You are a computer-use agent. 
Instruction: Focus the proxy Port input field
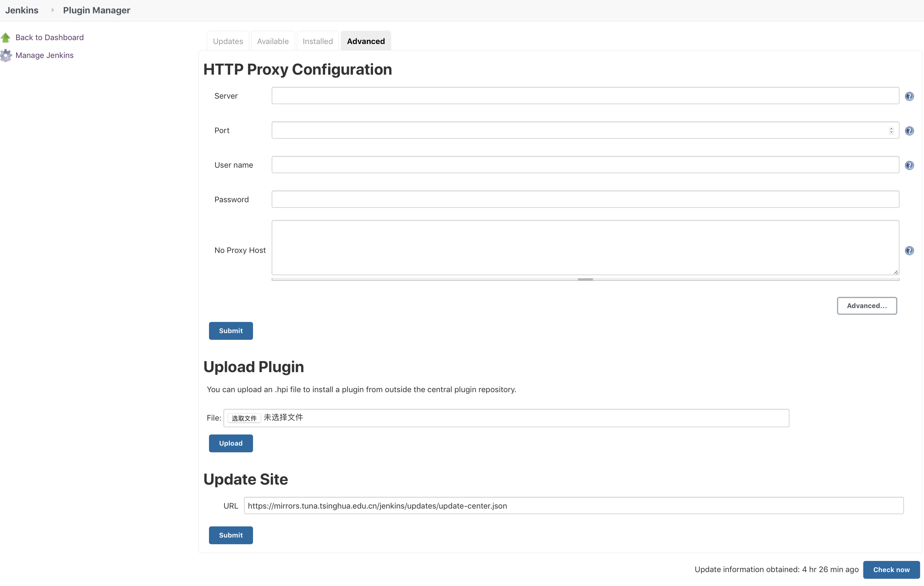tap(585, 130)
